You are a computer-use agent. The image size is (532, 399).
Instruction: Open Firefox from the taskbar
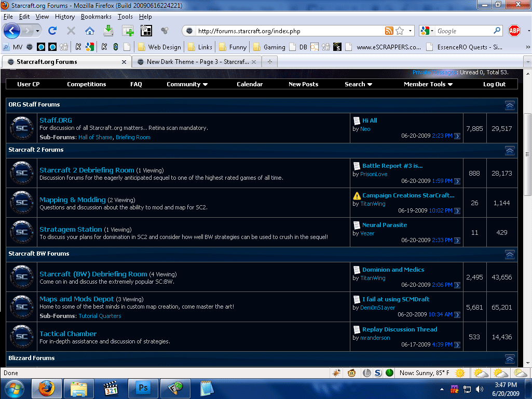(x=47, y=388)
